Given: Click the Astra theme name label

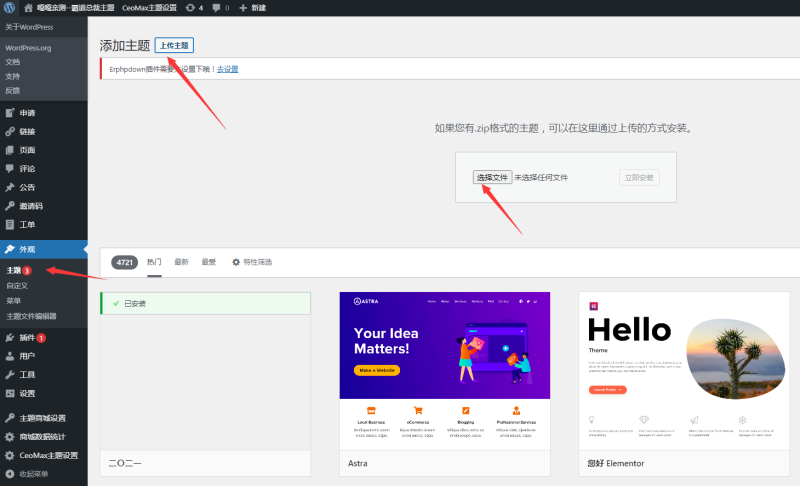Looking at the screenshot, I should (x=358, y=463).
